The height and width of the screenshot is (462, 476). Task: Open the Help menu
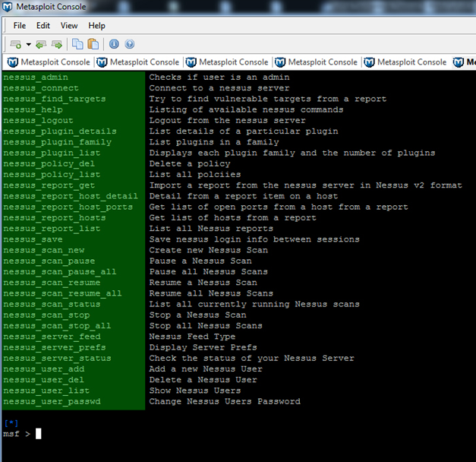97,26
